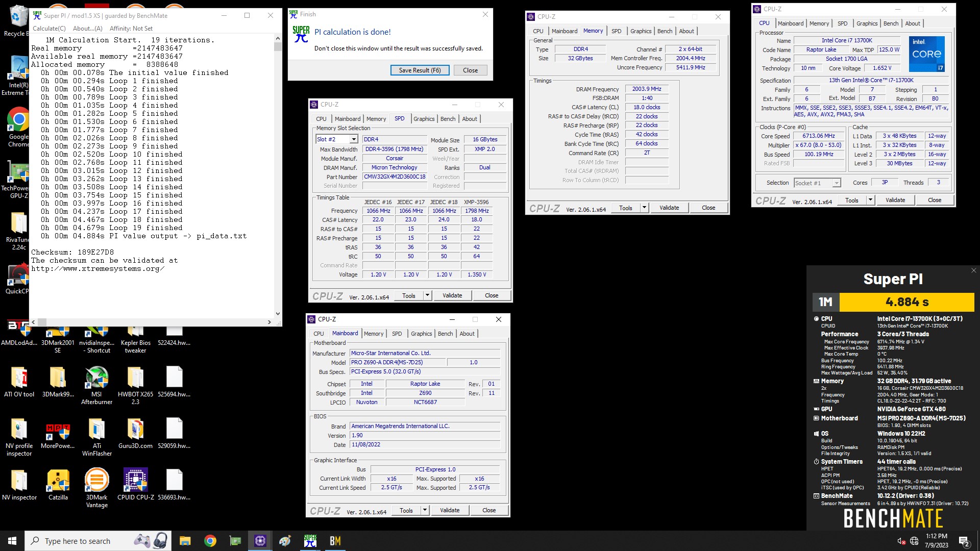Open the About tab in Memory window
This screenshot has height=551, width=980.
tap(686, 31)
